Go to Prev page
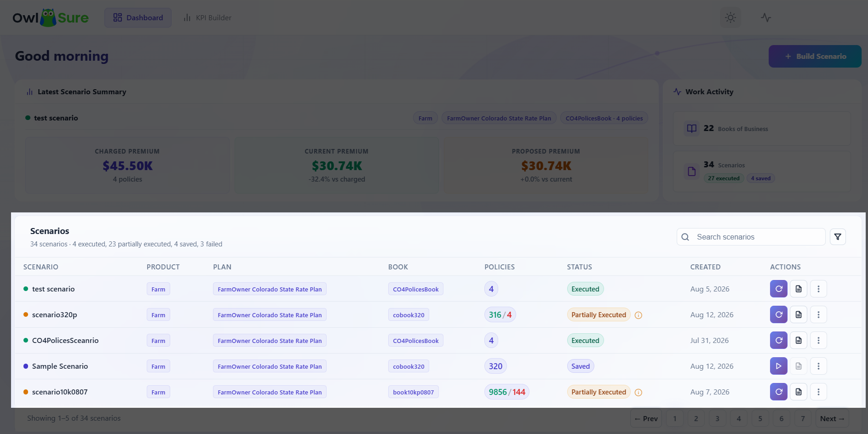This screenshot has height=434, width=868. point(646,418)
